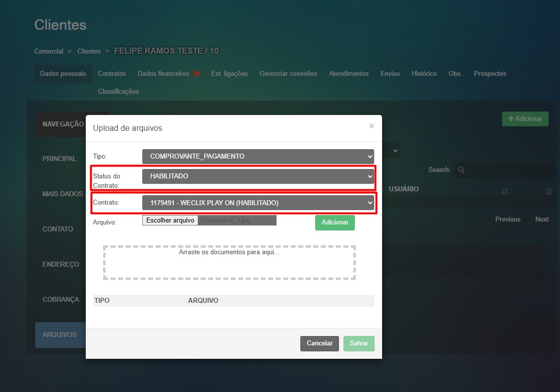Click the red alert badge on Dados financeiros
Screen dimensions: 560x392
coord(196,73)
